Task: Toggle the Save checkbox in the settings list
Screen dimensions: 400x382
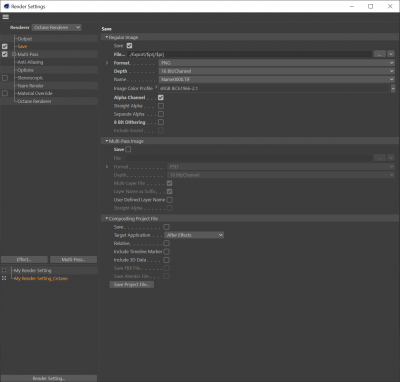Action: (x=5, y=46)
